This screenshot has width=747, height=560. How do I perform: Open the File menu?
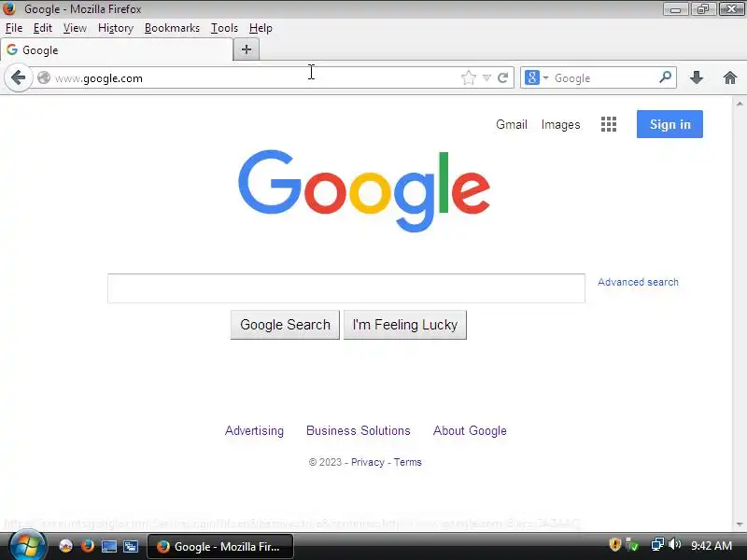pos(14,28)
